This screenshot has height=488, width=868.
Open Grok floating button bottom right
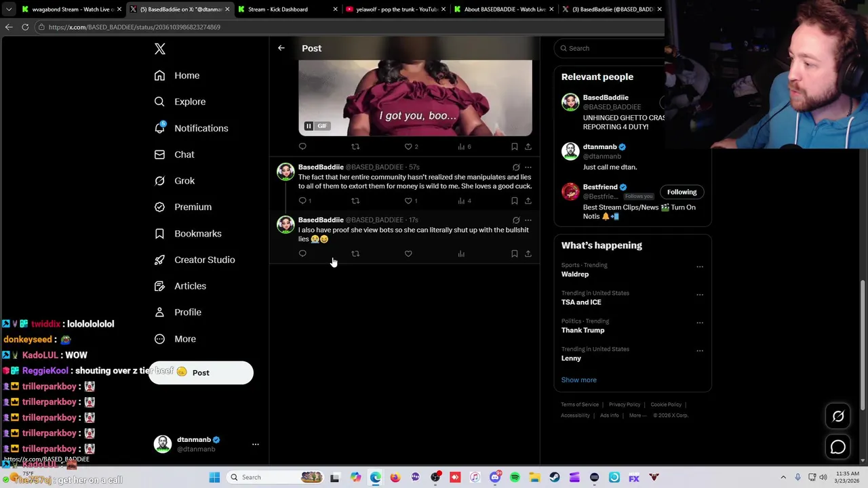pos(838,417)
